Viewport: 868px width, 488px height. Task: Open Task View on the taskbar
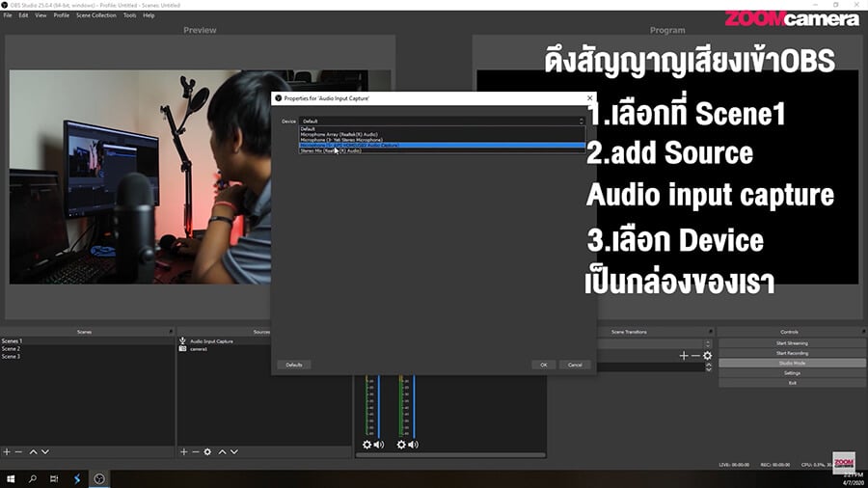54,478
